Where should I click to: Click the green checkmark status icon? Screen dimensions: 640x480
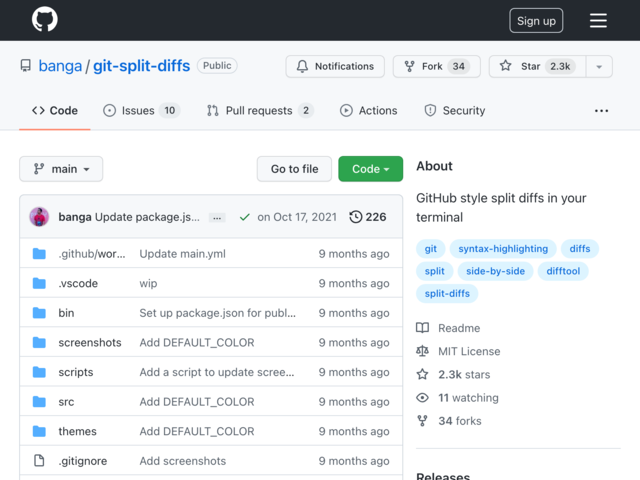coord(244,217)
